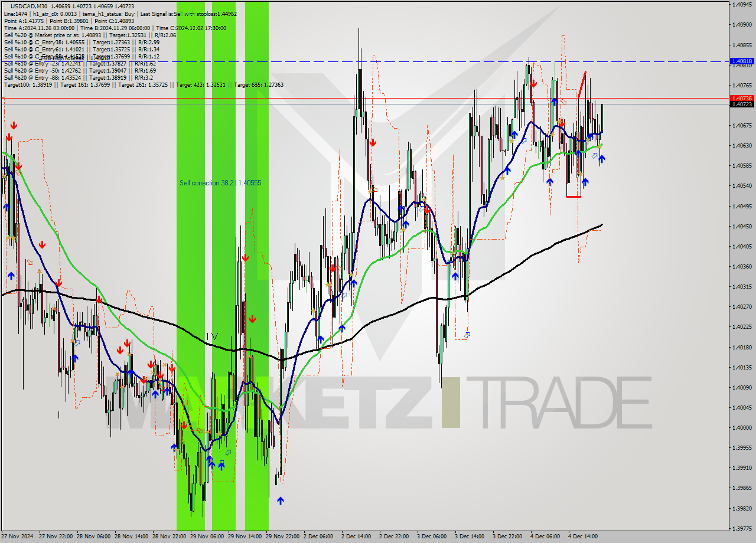The width and height of the screenshot is (756, 543).
Task: Click the 1.40540 price axis label
Action: click(742, 185)
